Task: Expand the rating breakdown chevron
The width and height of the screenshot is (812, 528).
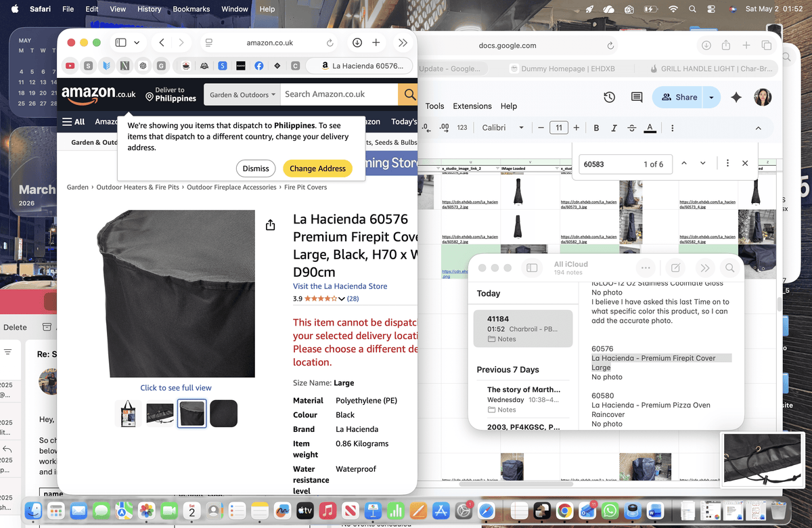Action: 342,299
